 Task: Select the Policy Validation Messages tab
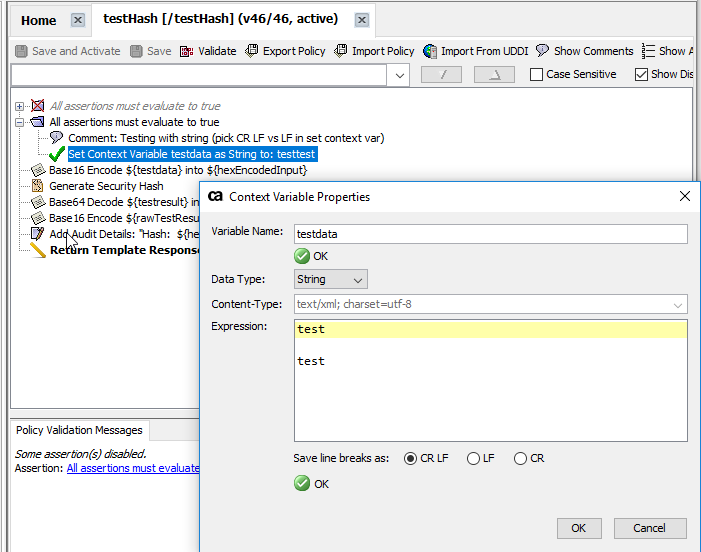pos(79,430)
